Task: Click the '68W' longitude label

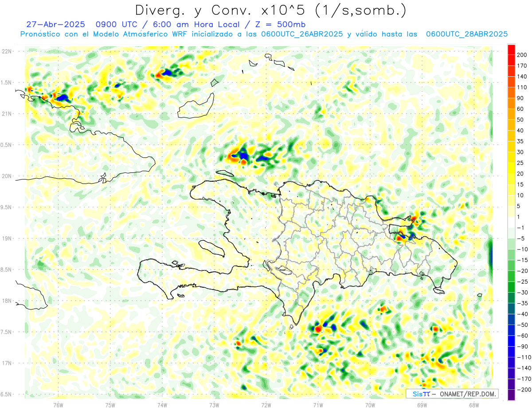Action: pos(473,405)
